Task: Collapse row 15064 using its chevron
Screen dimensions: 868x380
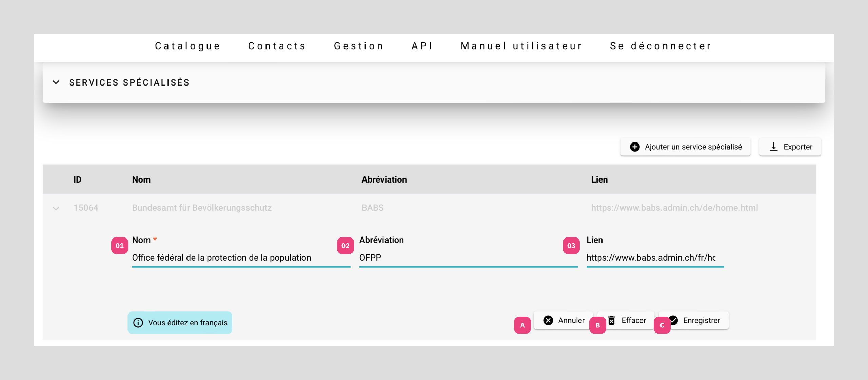Action: point(56,208)
